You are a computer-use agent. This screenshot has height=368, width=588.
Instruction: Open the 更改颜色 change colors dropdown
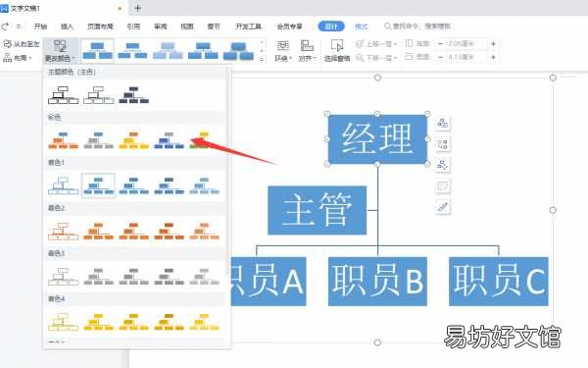coord(61,50)
